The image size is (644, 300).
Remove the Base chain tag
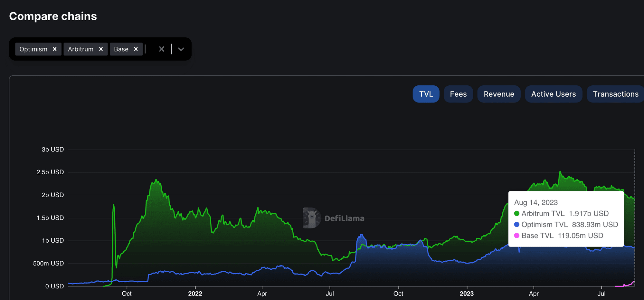[136, 49]
